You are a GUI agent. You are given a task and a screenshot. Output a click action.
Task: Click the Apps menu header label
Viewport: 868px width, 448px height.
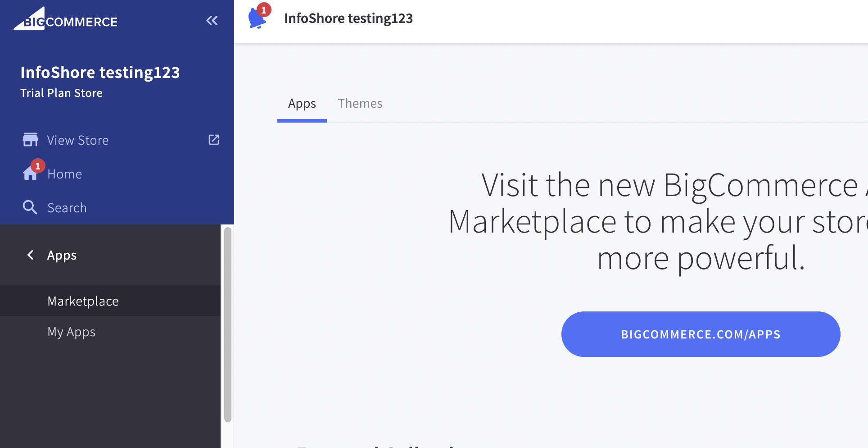pos(62,255)
